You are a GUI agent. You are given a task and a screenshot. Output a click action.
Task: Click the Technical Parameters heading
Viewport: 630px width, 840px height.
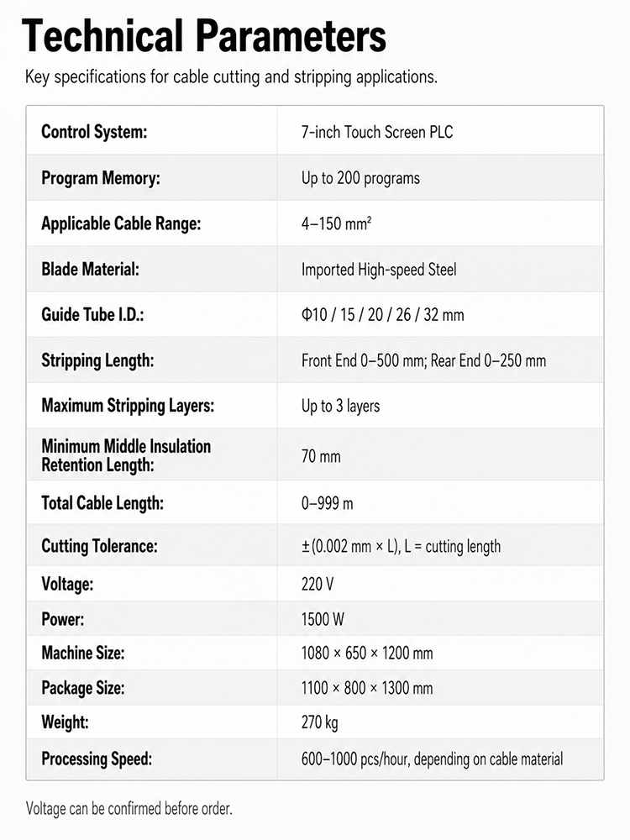pos(203,36)
